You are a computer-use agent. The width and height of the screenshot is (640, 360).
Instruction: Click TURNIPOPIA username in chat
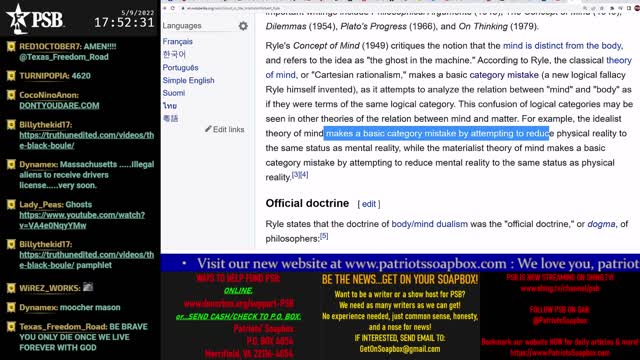[44, 76]
